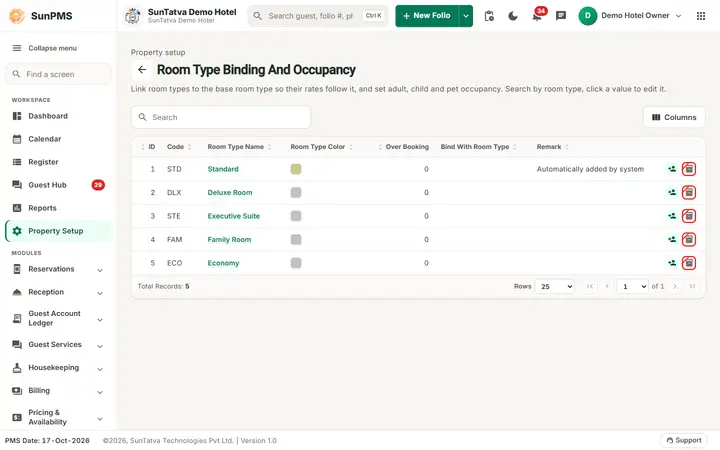The image size is (720, 450).
Task: Open occupancy icon for Economy row
Action: 672,263
